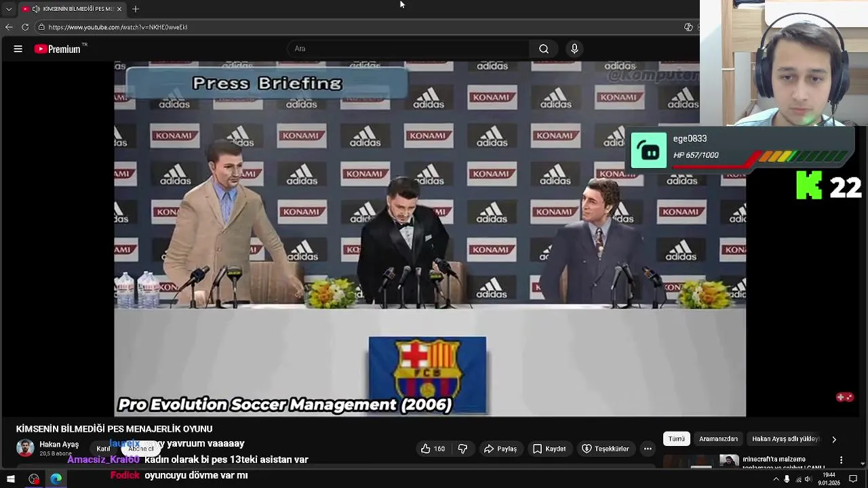Screen dimensions: 868x488
Task: Activate voice search microphone
Action: (574, 49)
